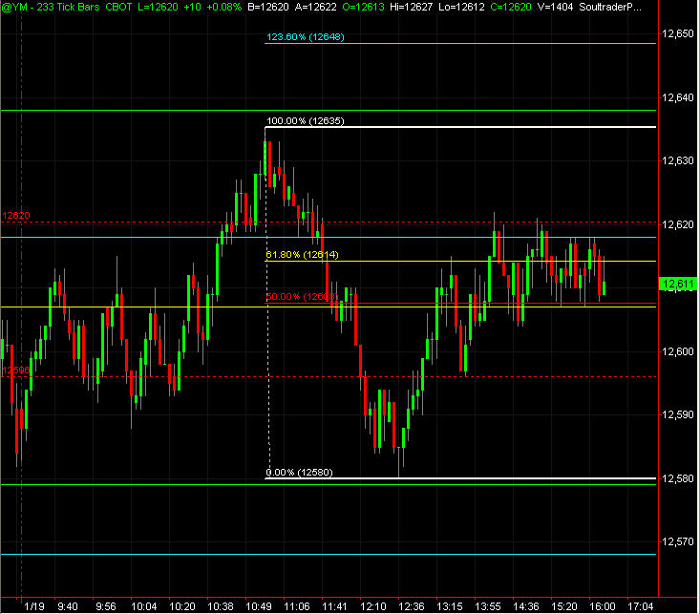Click the red 12620 level label
This screenshot has height=614, width=700.
(x=16, y=215)
